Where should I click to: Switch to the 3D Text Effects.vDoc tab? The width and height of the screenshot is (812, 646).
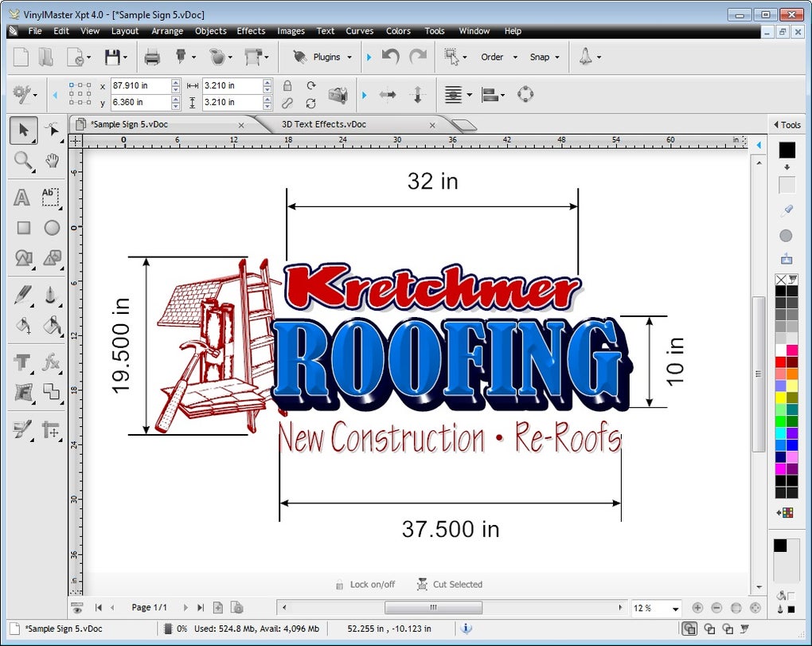(324, 124)
